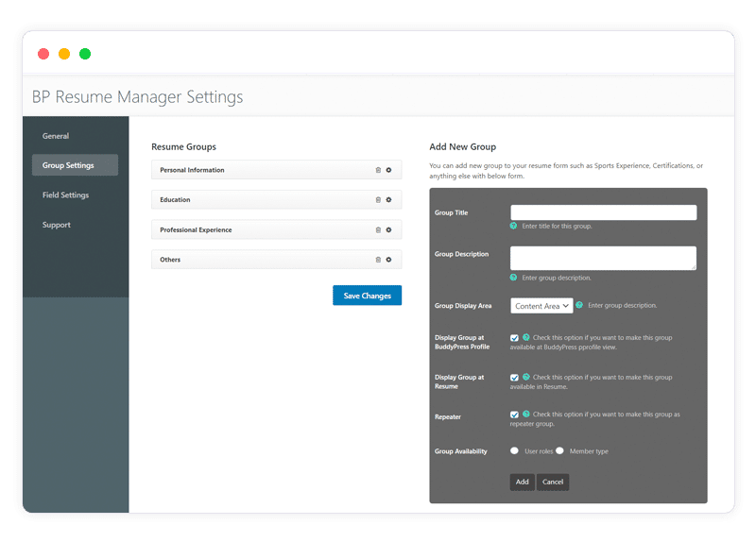Delete the Professional Experience group

[x=378, y=229]
